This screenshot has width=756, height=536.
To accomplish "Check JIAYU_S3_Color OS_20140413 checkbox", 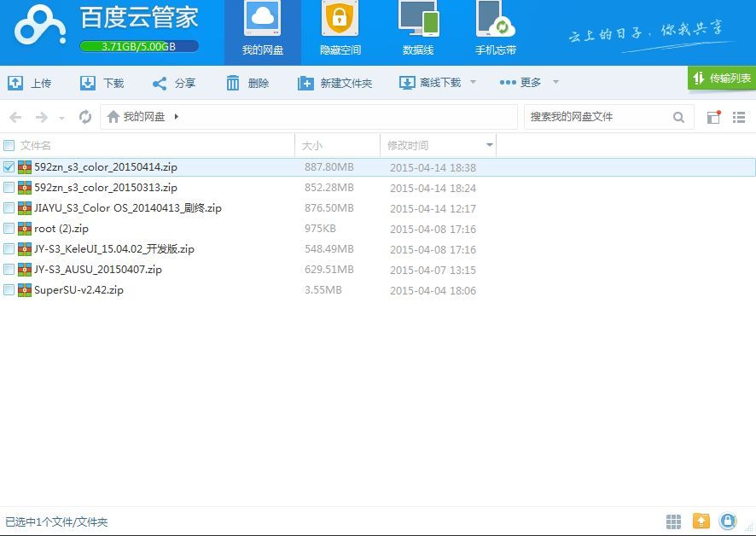I will (9, 208).
